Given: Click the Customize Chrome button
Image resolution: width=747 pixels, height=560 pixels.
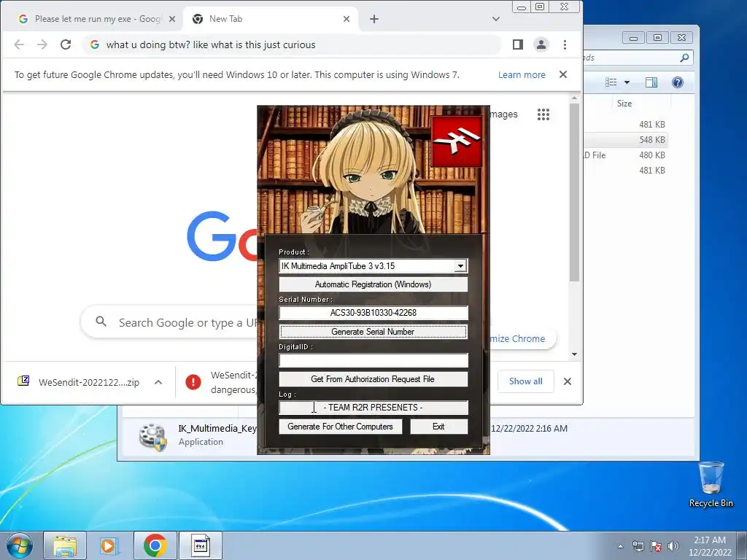Looking at the screenshot, I should 522,338.
